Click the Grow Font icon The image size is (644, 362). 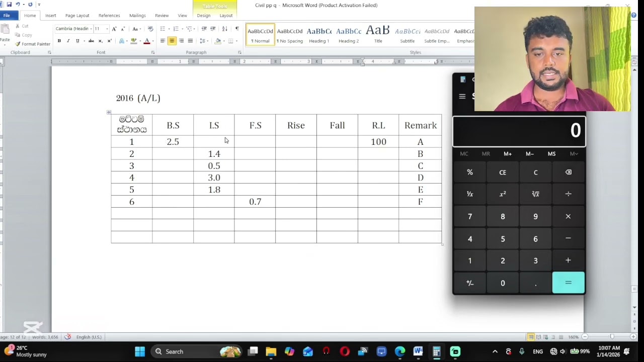coord(114,29)
